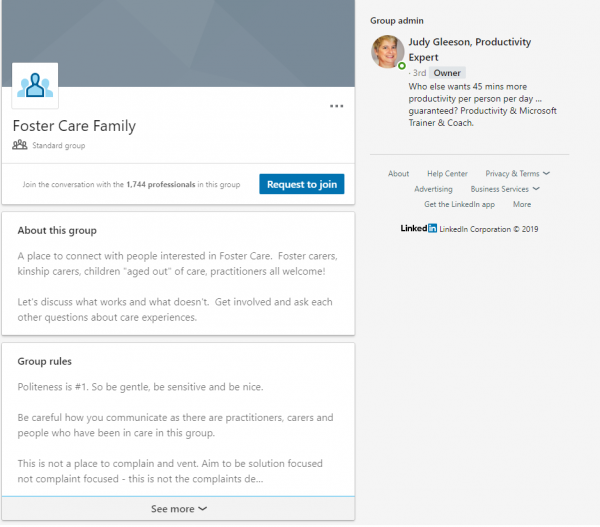Open the More footer menu

point(522,204)
